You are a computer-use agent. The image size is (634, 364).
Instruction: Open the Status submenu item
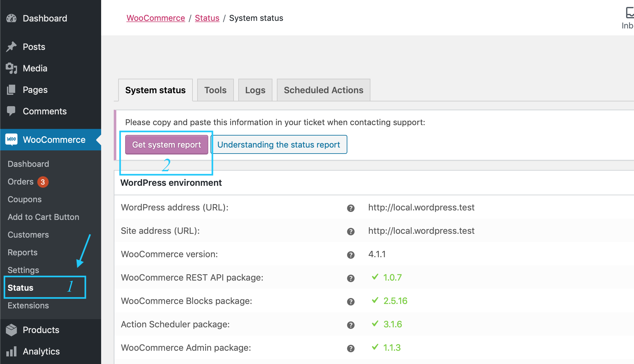coord(21,288)
